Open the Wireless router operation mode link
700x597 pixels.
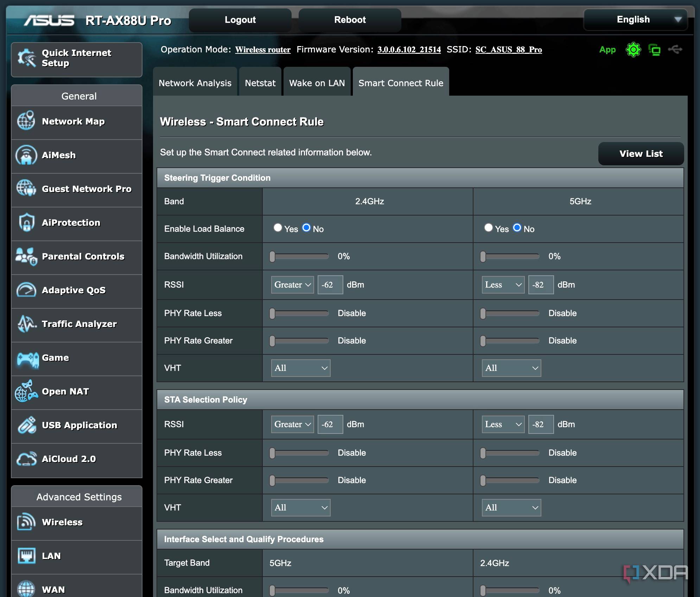point(263,50)
